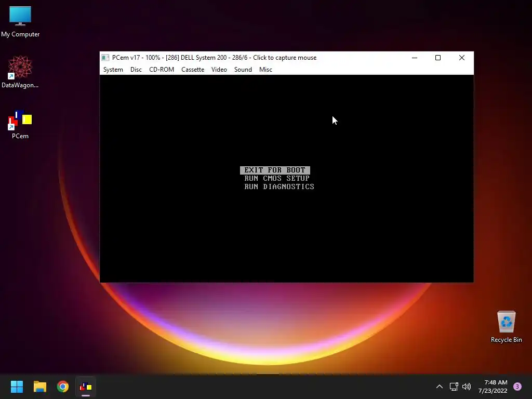
Task: Show hidden system tray icons
Action: (x=440, y=387)
